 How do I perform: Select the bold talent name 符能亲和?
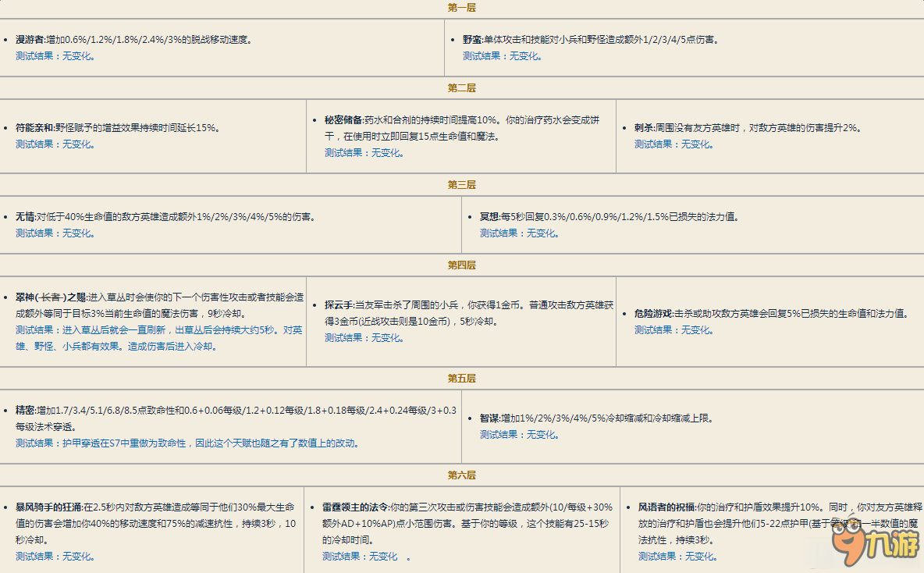click(35, 127)
